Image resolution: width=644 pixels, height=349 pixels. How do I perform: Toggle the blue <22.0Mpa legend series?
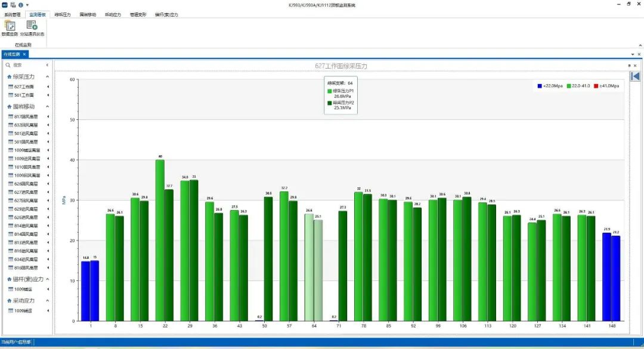(540, 86)
